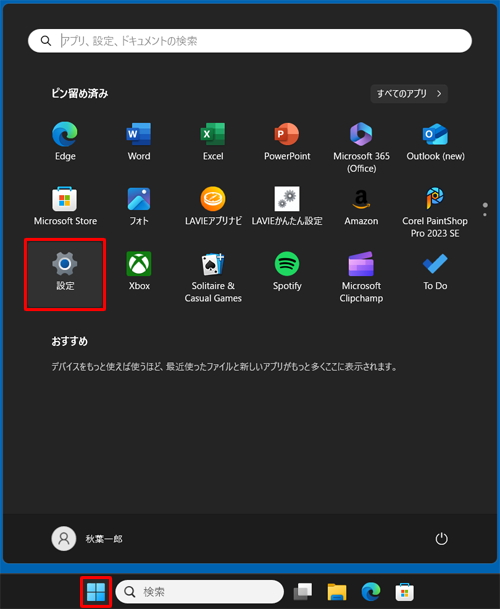
Task: Open File Explorer from the taskbar
Action: point(337,592)
